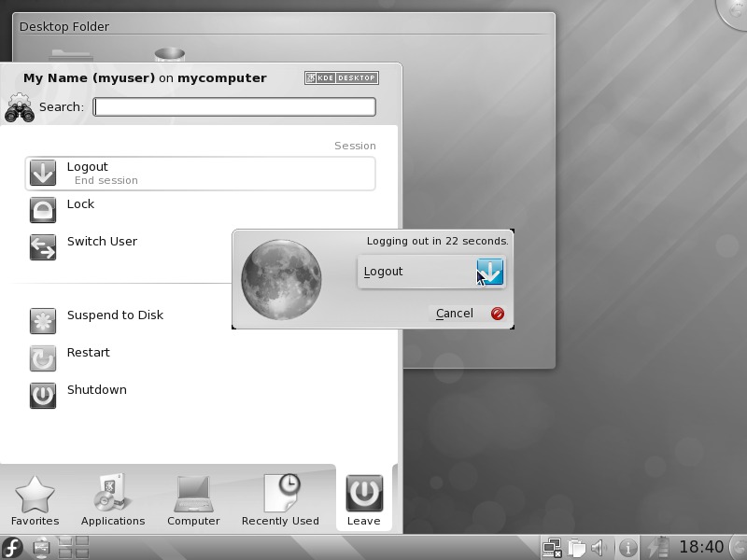Click the battery monitor icon
The height and width of the screenshot is (560, 747).
point(658,548)
